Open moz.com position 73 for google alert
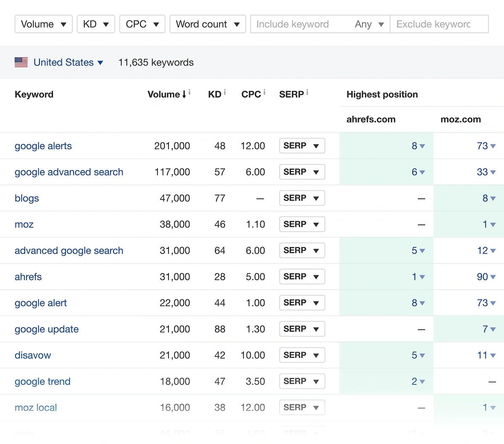The width and height of the screenshot is (504, 444). pyautogui.click(x=486, y=302)
